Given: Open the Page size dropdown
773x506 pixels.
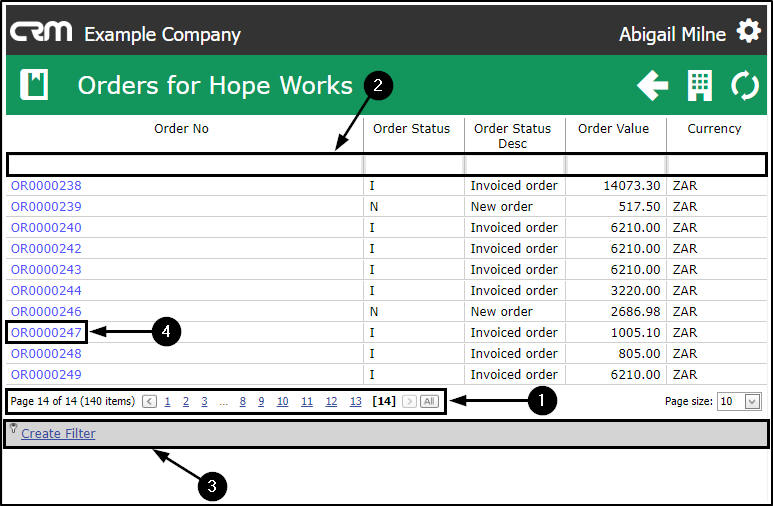Looking at the screenshot, I should click(x=752, y=401).
